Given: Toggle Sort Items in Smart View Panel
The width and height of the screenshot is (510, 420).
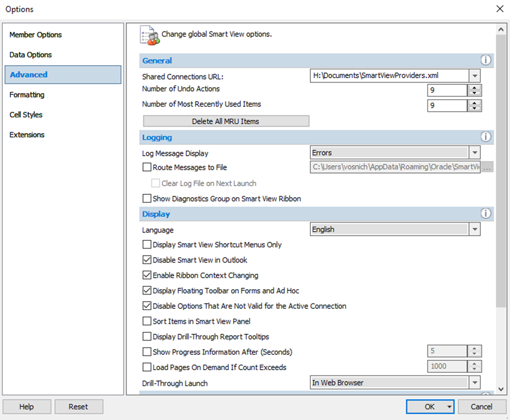Looking at the screenshot, I should 147,321.
